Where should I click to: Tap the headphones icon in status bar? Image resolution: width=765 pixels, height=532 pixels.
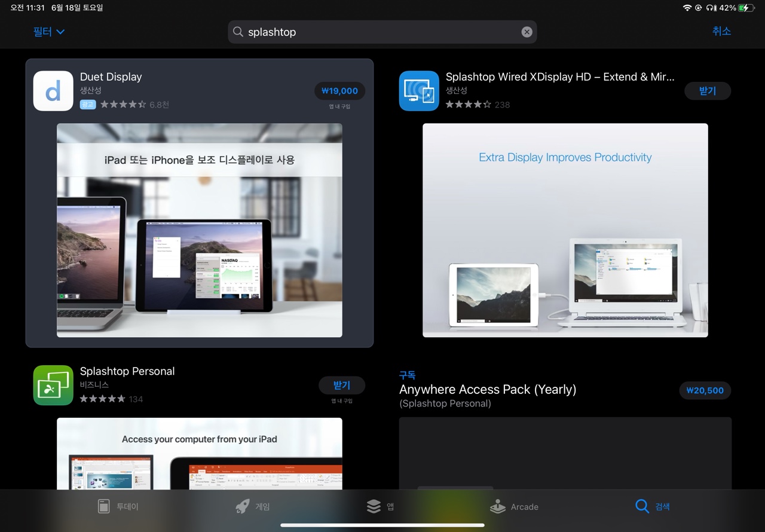[x=711, y=8]
